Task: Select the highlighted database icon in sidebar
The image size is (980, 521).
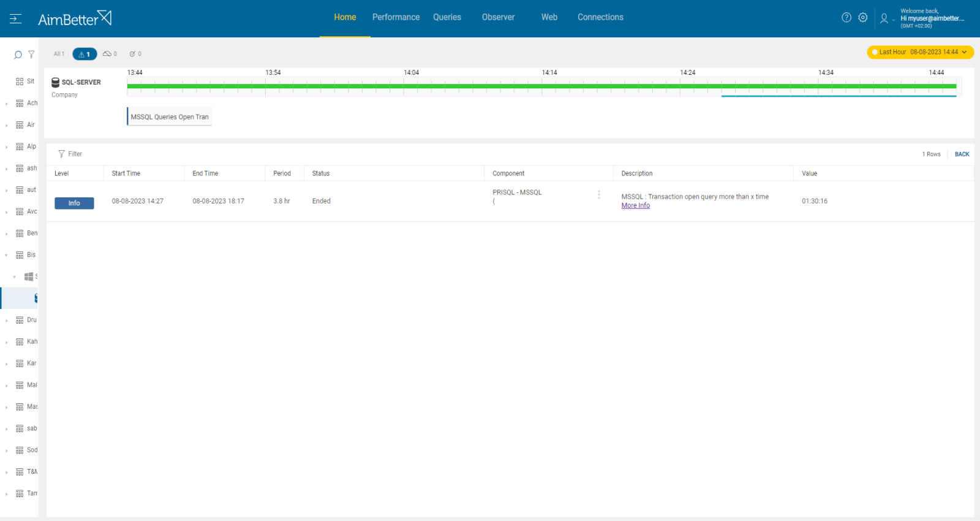Action: (36, 299)
